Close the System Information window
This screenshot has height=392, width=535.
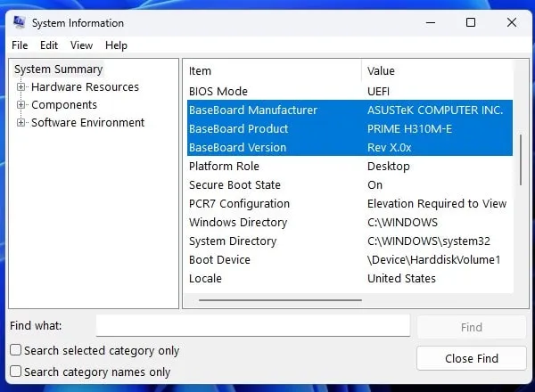[512, 22]
